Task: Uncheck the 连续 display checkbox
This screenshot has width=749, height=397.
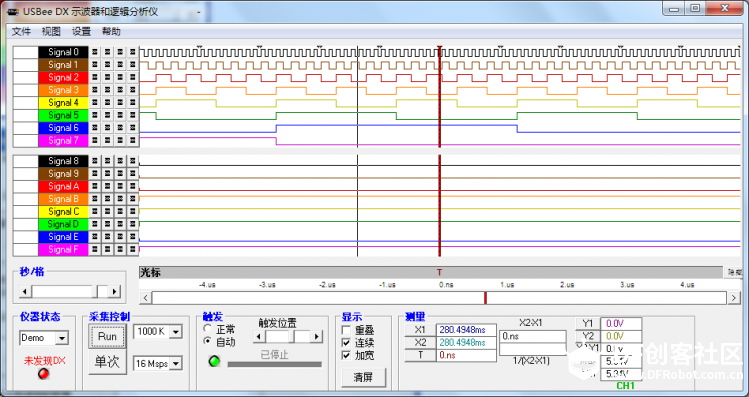Action: point(346,343)
